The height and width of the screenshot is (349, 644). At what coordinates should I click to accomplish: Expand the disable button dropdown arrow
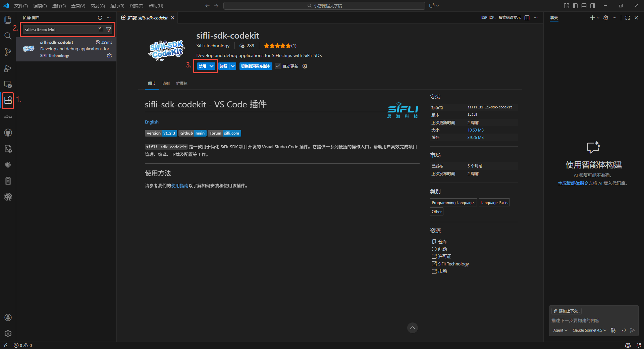click(212, 66)
